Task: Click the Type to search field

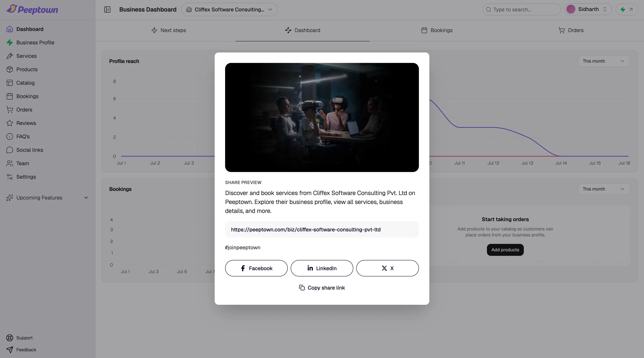Action: point(522,10)
